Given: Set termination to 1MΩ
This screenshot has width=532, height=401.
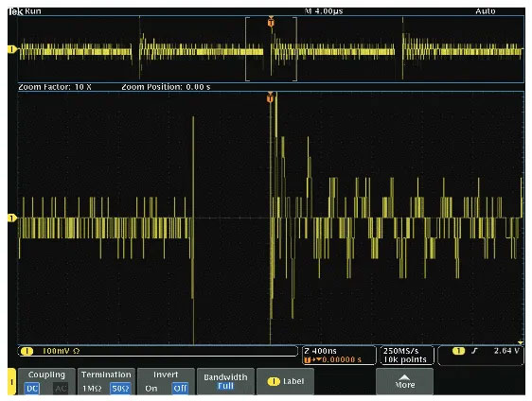Looking at the screenshot, I should pos(92,388).
